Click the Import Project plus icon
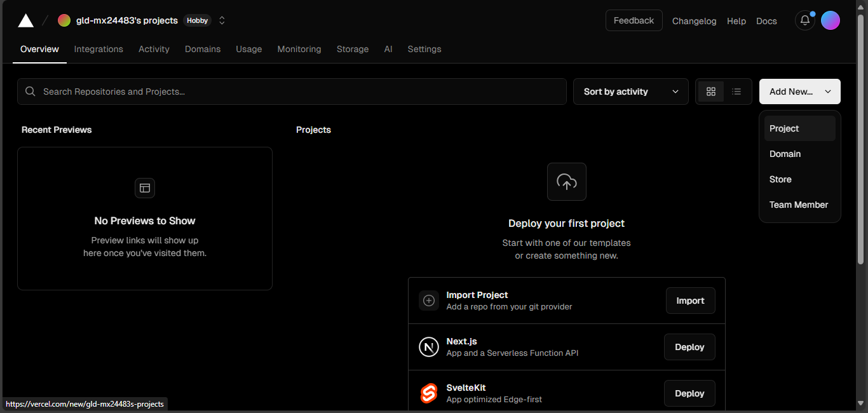This screenshot has width=868, height=413. pos(429,300)
